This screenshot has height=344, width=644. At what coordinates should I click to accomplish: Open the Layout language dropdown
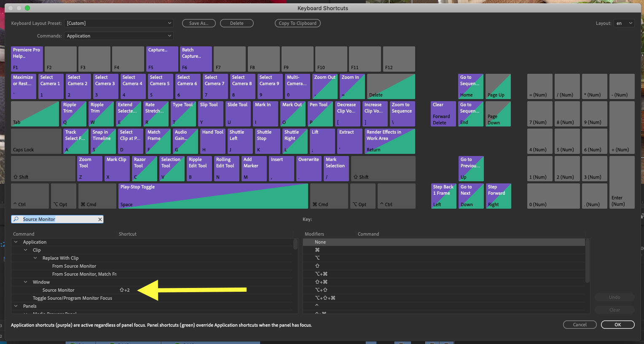click(624, 23)
